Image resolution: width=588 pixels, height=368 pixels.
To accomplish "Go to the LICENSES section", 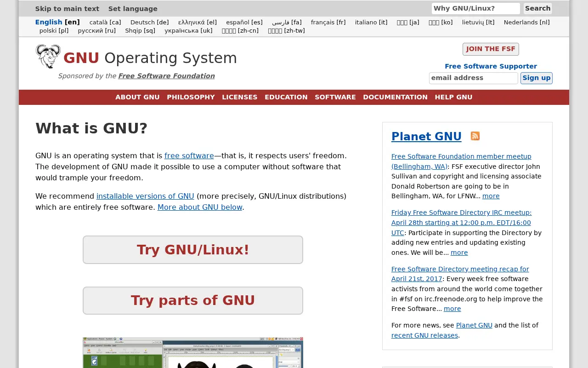I will click(240, 97).
